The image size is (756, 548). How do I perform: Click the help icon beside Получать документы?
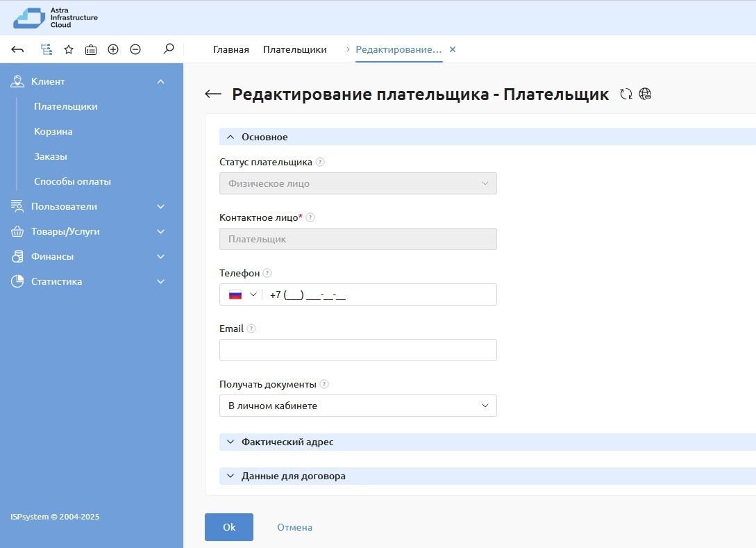(324, 384)
